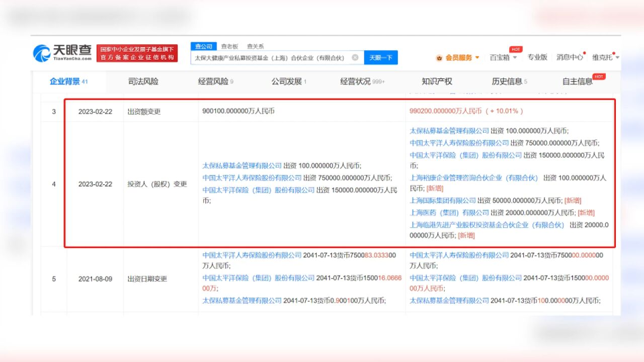Image resolution: width=644 pixels, height=362 pixels.
Task: Open 中国太平洋人寿保险股份有限公司 in row 5 before-change column
Action: coord(252,255)
